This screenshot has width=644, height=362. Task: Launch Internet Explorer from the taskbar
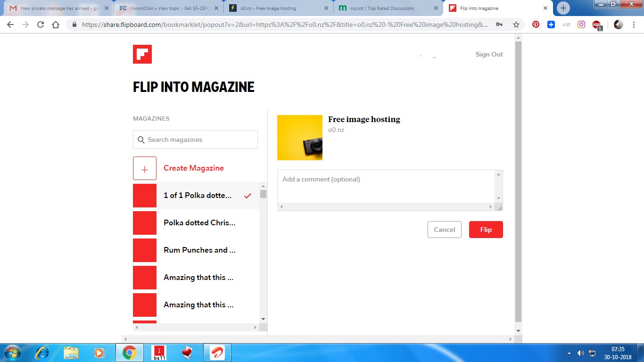pyautogui.click(x=41, y=352)
